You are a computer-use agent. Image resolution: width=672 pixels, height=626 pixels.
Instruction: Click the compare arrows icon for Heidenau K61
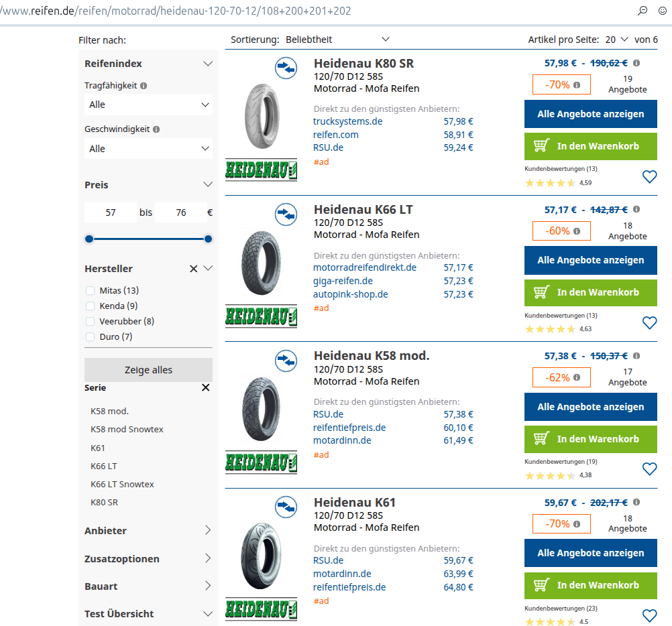pos(286,507)
